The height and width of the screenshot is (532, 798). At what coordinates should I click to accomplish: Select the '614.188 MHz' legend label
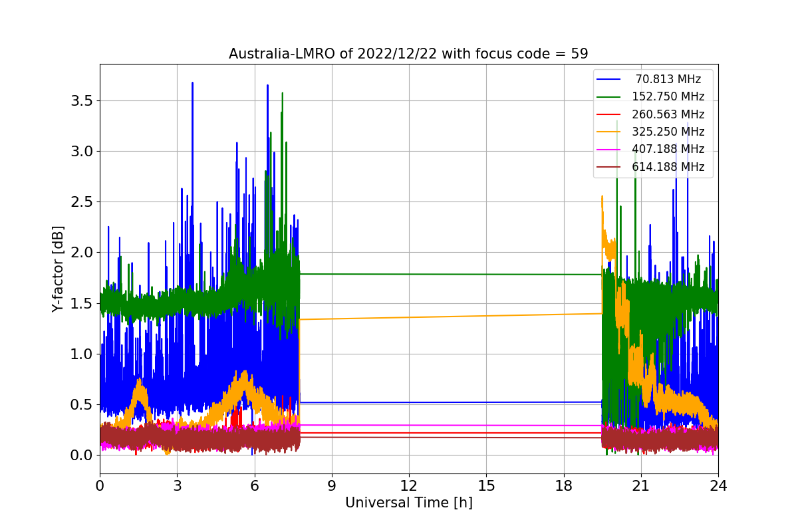tap(668, 167)
